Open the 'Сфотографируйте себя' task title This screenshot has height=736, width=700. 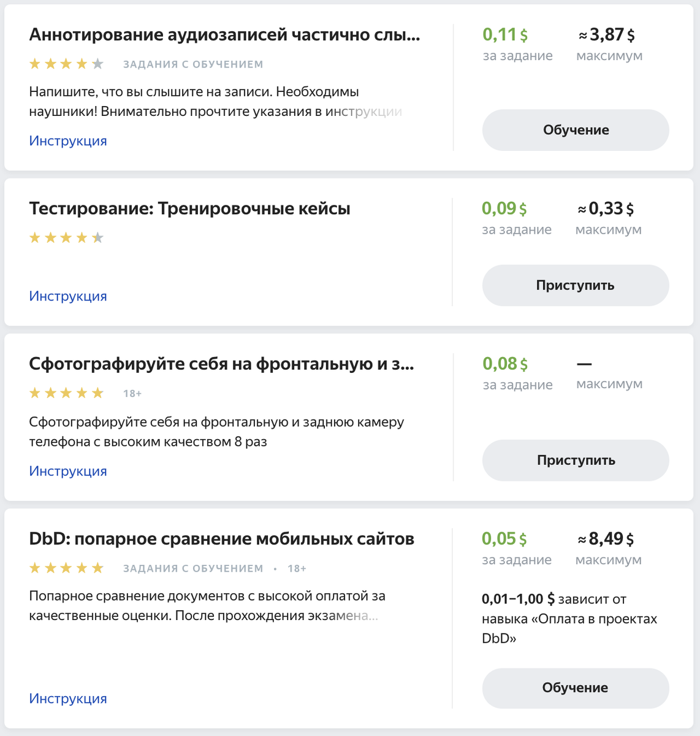click(x=221, y=364)
